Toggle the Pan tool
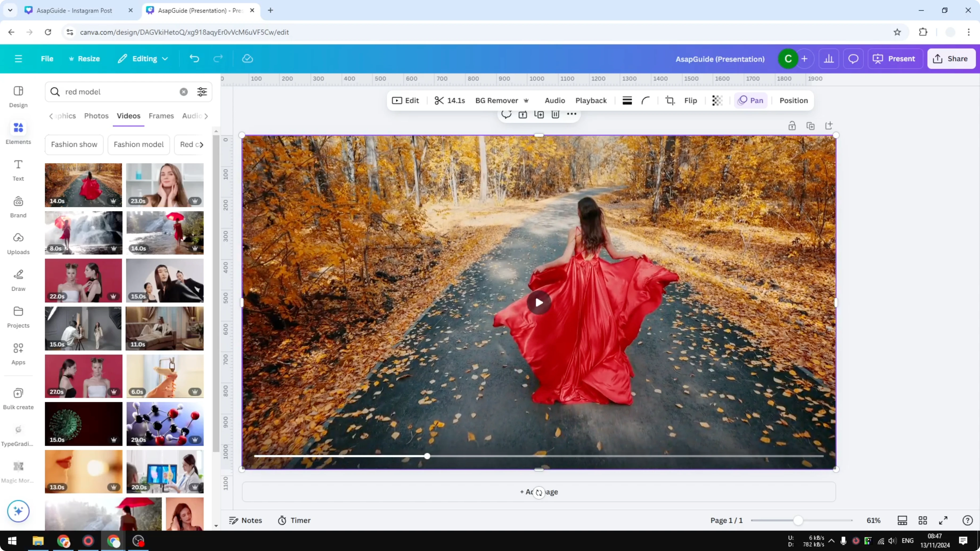The image size is (980, 551). (751, 100)
